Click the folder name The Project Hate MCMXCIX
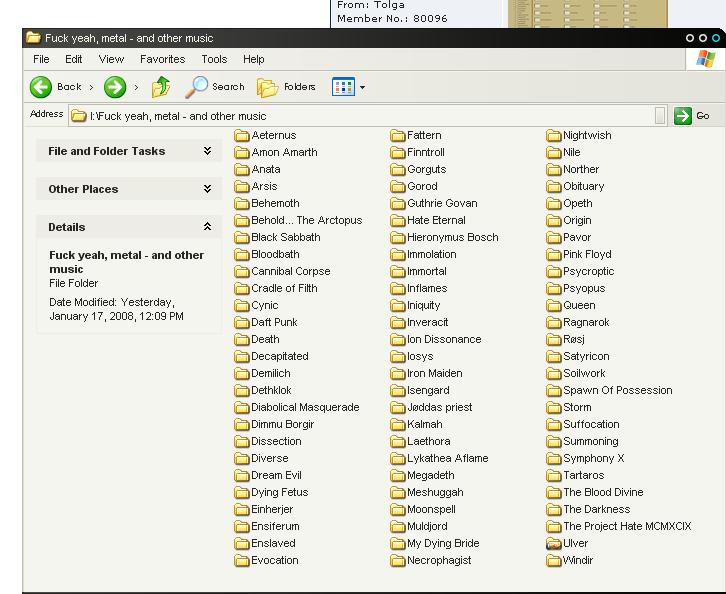 pos(627,526)
